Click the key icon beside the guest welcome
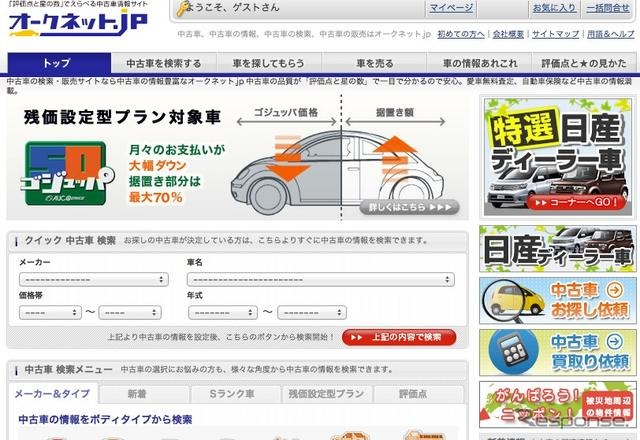This screenshot has height=440, width=640. click(x=180, y=10)
